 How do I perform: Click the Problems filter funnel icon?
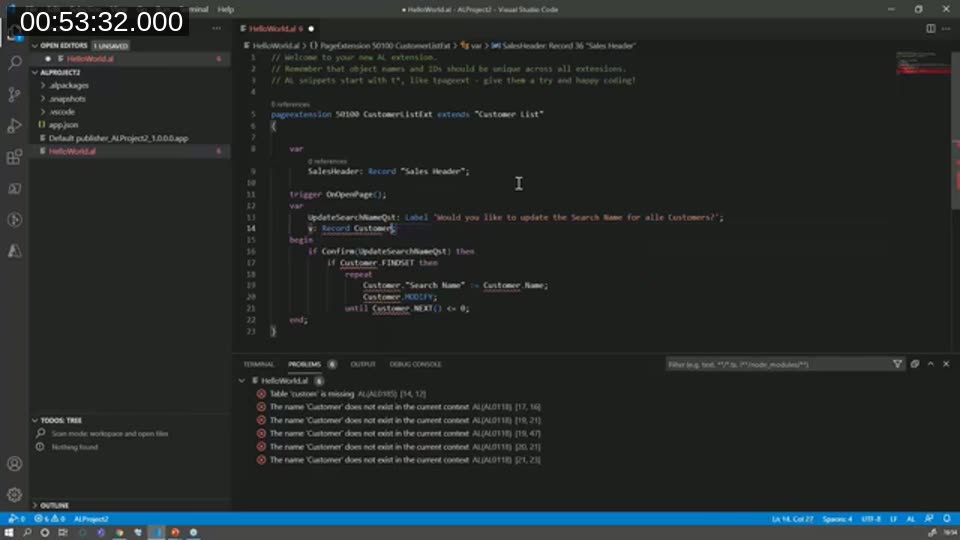pyautogui.click(x=898, y=364)
